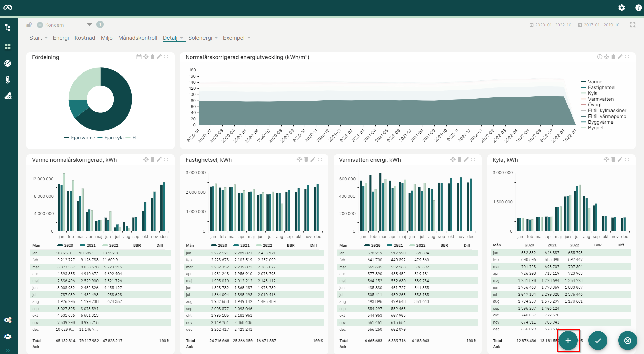This screenshot has height=354, width=644.
Task: Cancel dashboard editing with X button
Action: (x=628, y=340)
